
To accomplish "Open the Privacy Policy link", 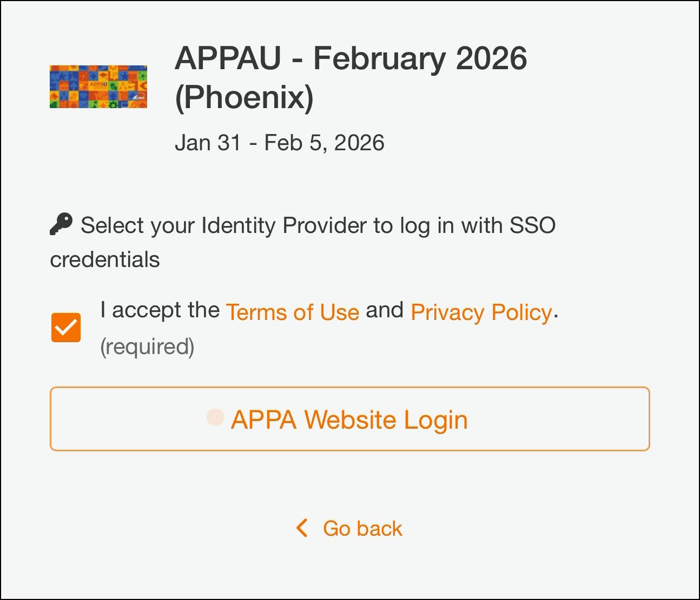I will [481, 312].
